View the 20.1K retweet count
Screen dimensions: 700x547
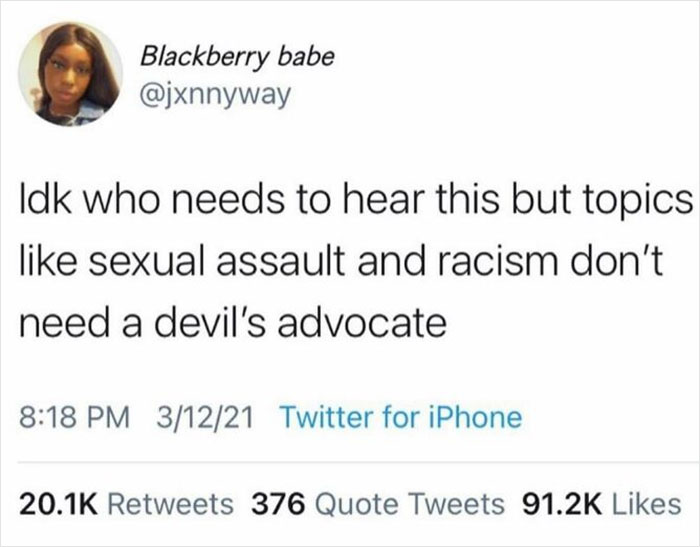coord(58,504)
